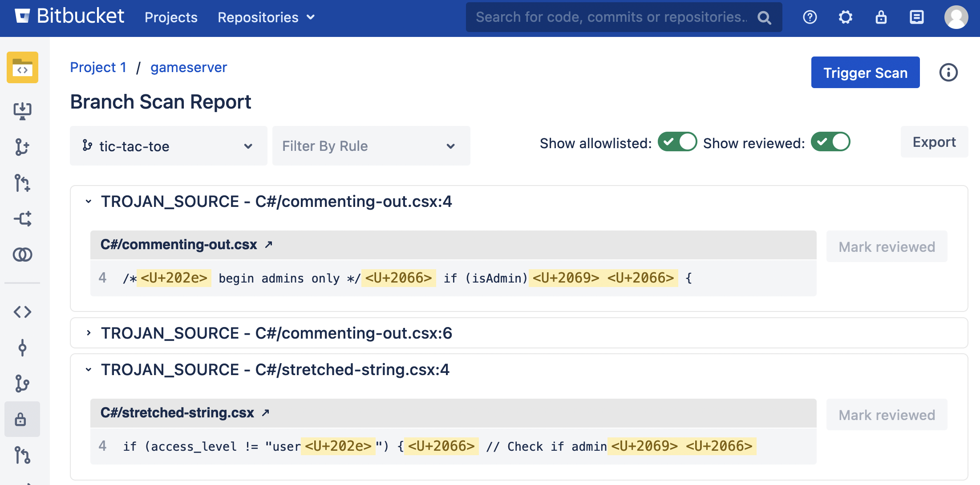
Task: Click the info icon beside Trigger Scan
Action: tap(948, 72)
